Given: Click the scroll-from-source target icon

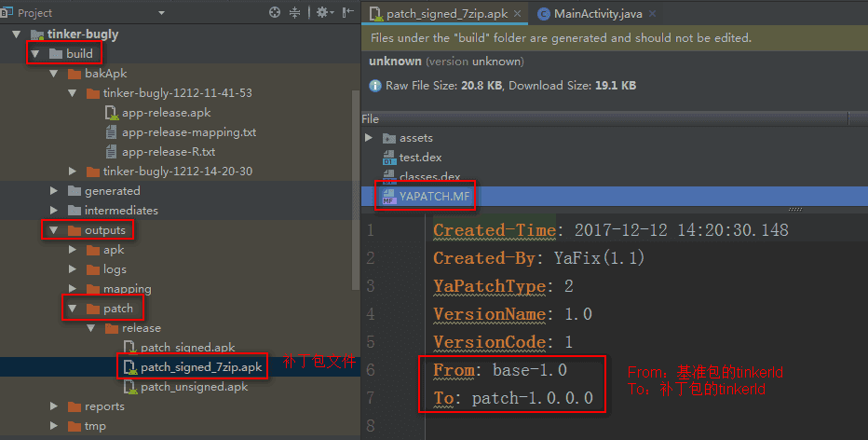Looking at the screenshot, I should [x=275, y=12].
